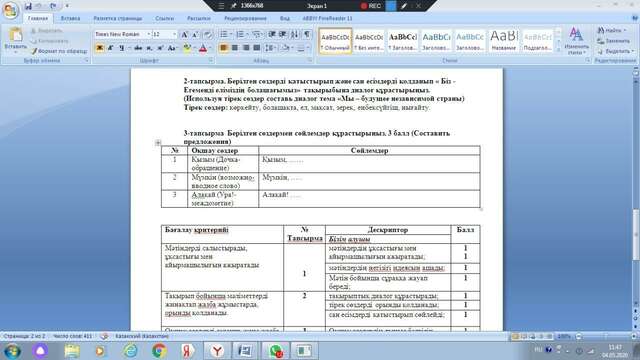Click the REC recording button
Screen dimensions: 640x360
[x=371, y=6]
